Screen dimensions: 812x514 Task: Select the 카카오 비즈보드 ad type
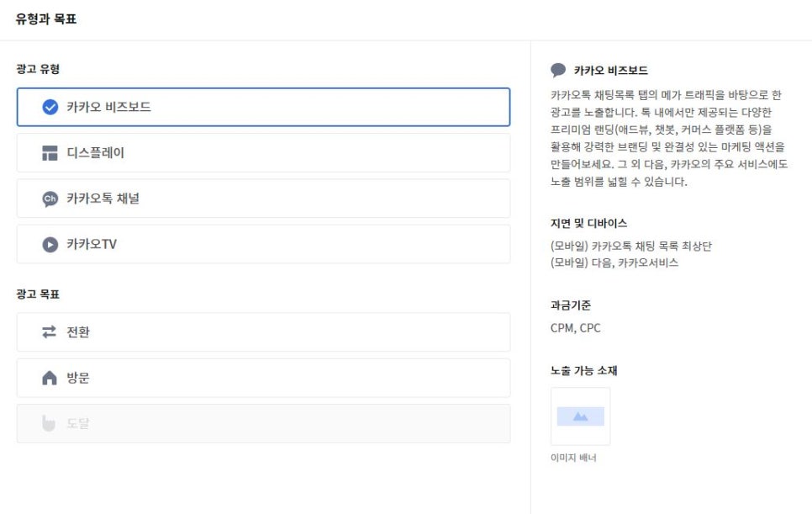(x=264, y=107)
